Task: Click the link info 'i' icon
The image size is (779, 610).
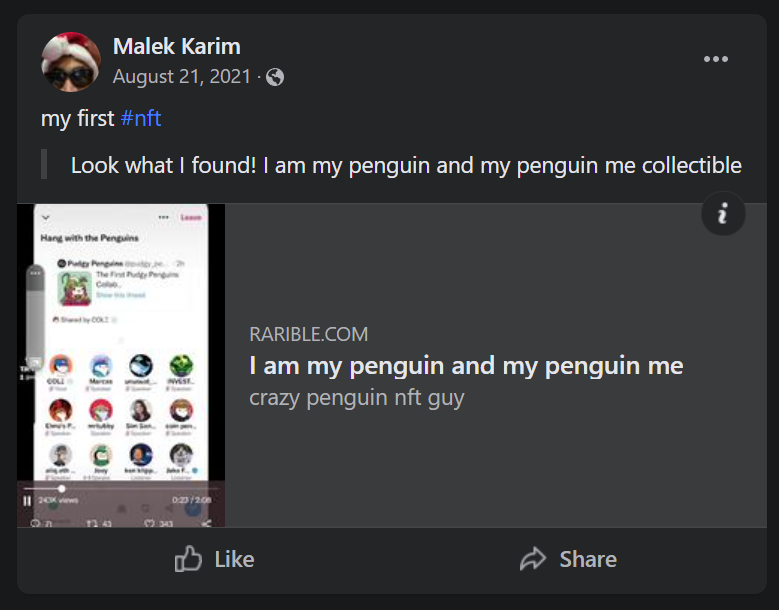Action: click(x=723, y=214)
